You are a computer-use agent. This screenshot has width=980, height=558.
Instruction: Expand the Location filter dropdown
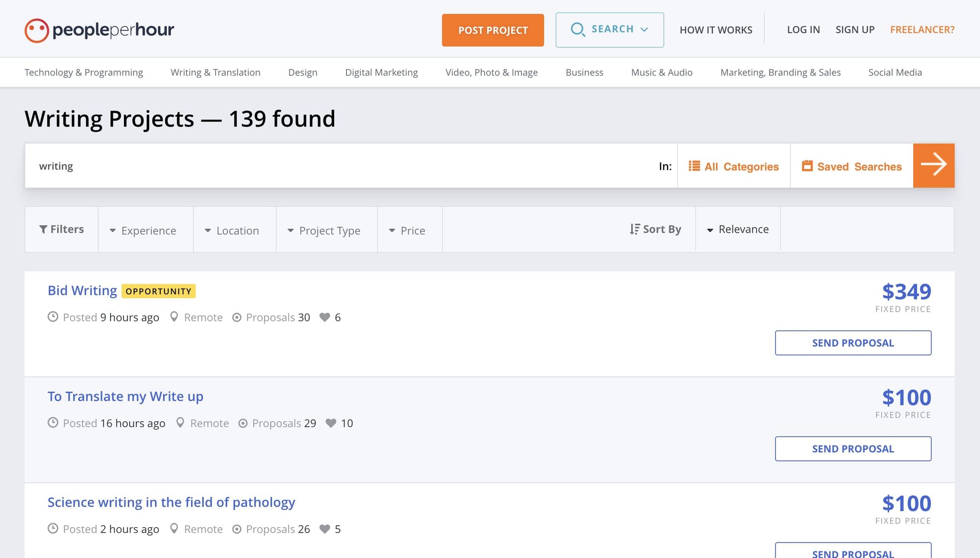point(232,230)
